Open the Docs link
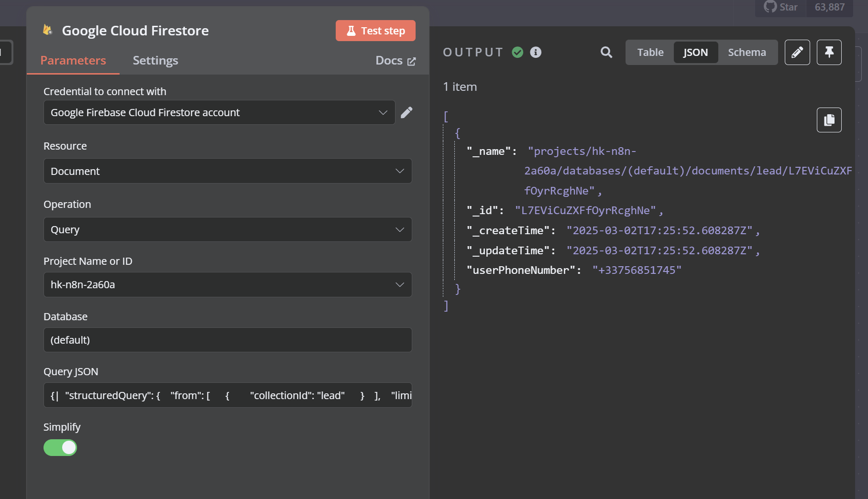This screenshot has height=499, width=868. [388, 60]
